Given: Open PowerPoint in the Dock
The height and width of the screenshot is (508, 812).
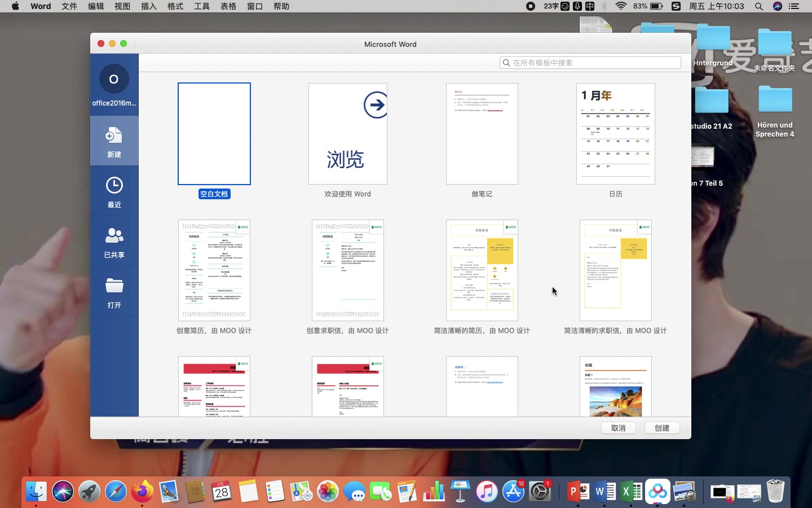Looking at the screenshot, I should [x=577, y=492].
